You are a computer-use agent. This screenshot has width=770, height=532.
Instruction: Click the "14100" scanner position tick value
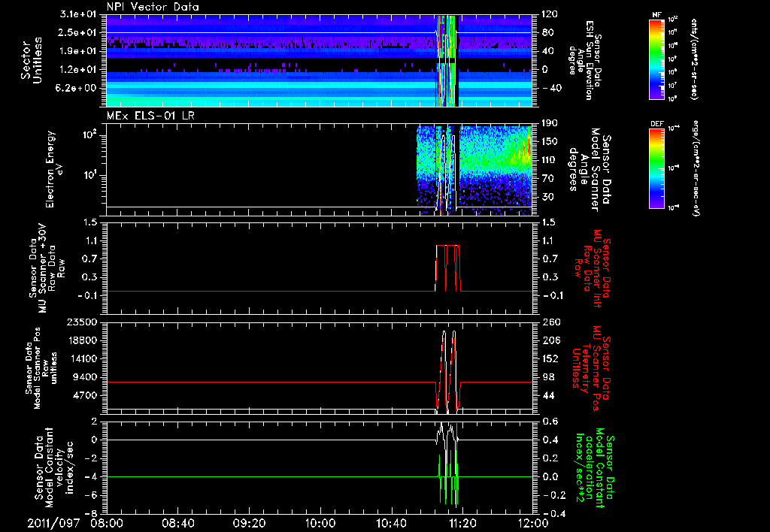click(x=82, y=358)
